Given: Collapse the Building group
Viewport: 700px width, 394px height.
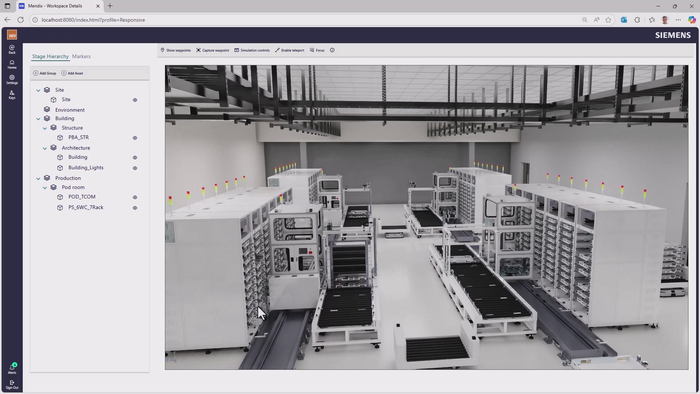Looking at the screenshot, I should (38, 119).
